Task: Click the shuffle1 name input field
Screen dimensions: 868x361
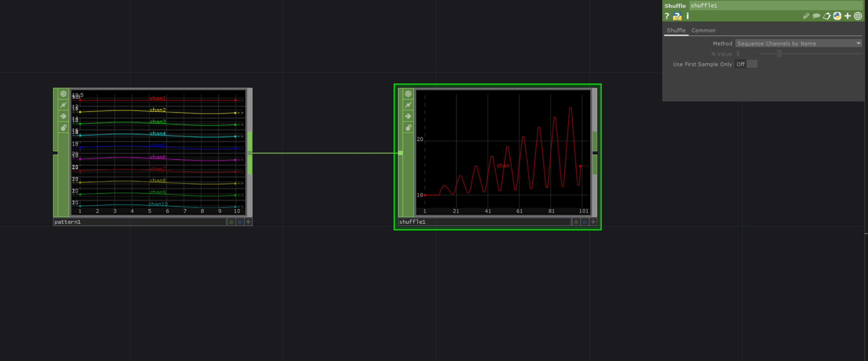Action: pos(775,5)
